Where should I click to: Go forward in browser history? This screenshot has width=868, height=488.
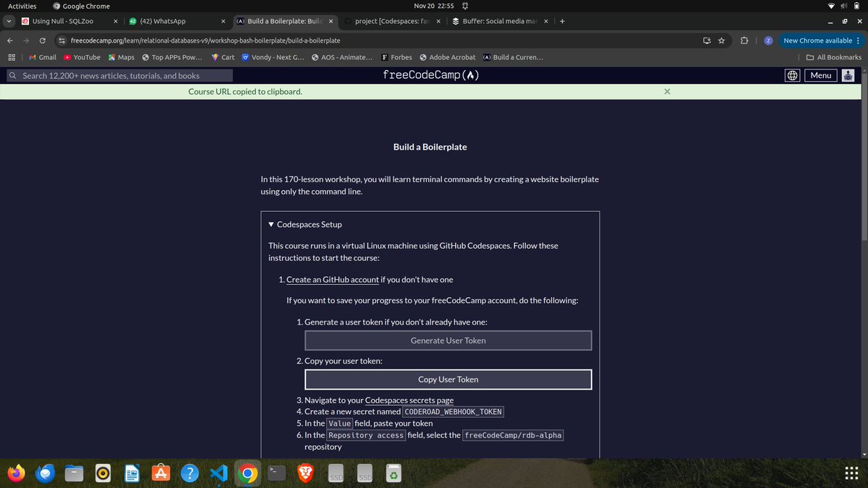tap(26, 40)
